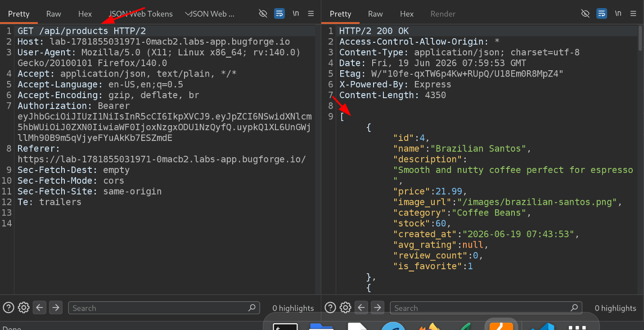This screenshot has height=330, width=644.
Task: Open response pane search settings gear
Action: [x=346, y=308]
